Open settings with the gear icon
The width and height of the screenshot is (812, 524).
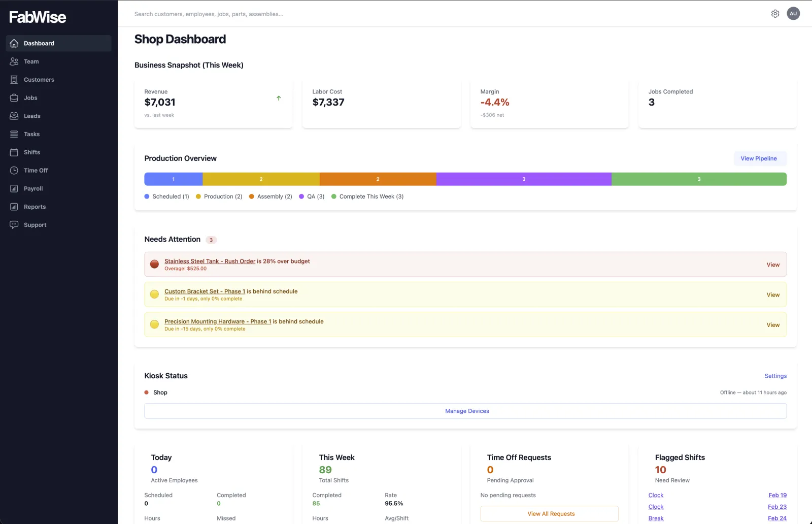[x=775, y=14]
